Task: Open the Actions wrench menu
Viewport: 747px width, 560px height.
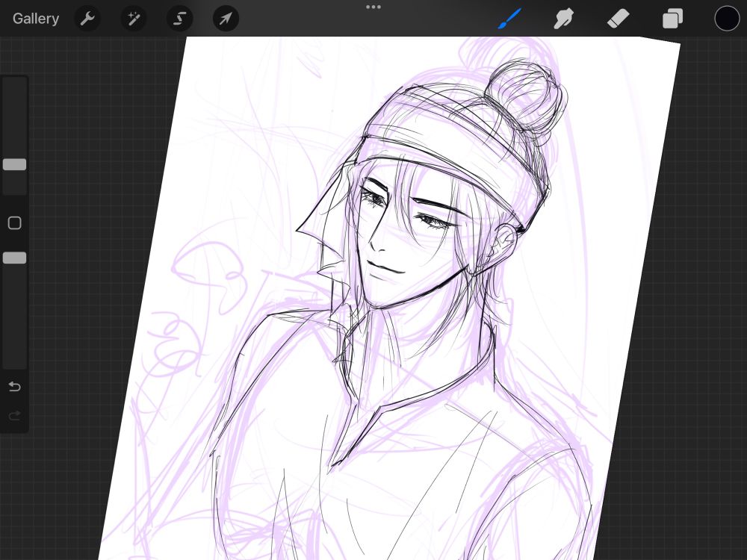Action: tap(87, 19)
